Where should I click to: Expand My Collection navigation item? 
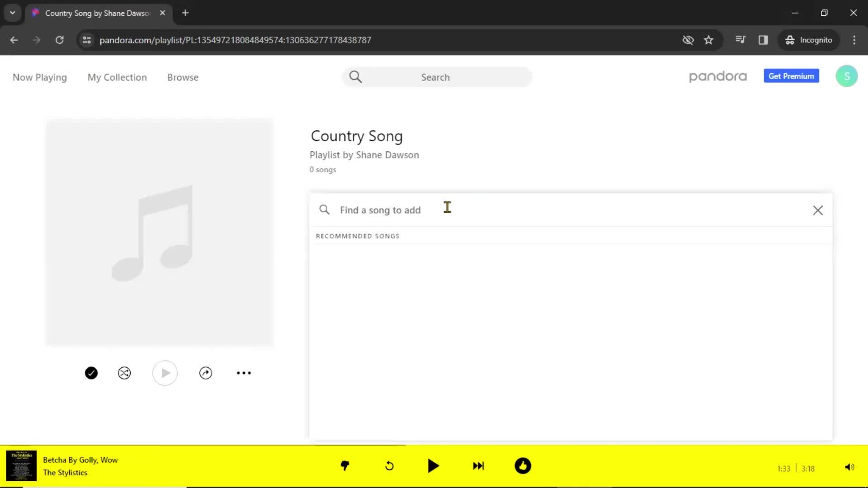click(117, 77)
